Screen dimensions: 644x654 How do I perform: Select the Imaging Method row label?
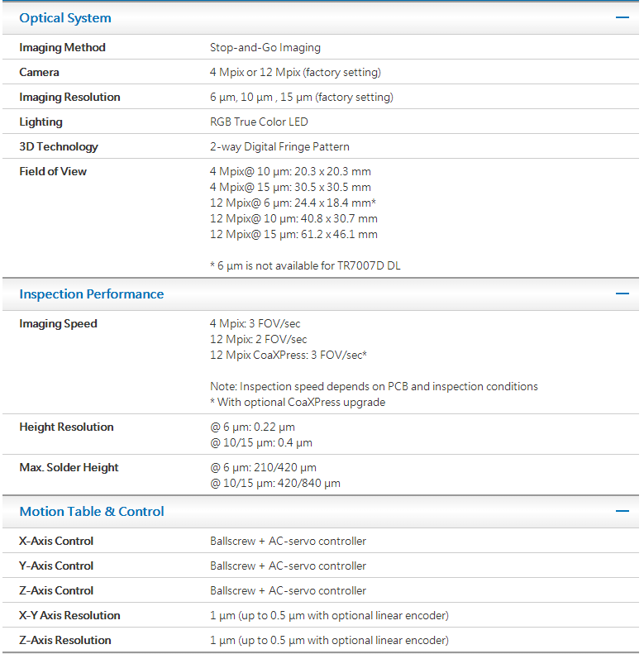[x=63, y=48]
